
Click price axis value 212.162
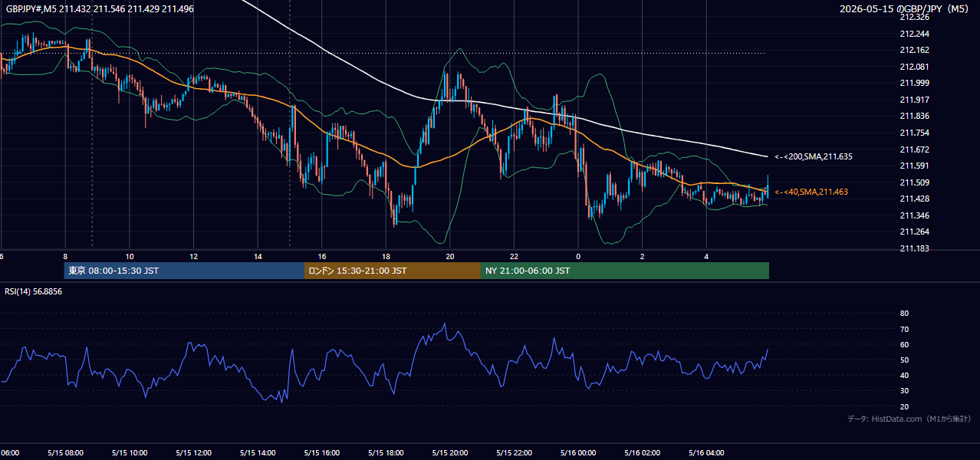point(913,50)
